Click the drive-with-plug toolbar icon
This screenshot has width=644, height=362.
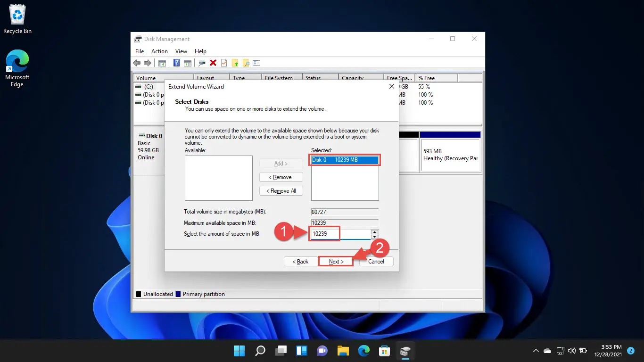click(202, 63)
